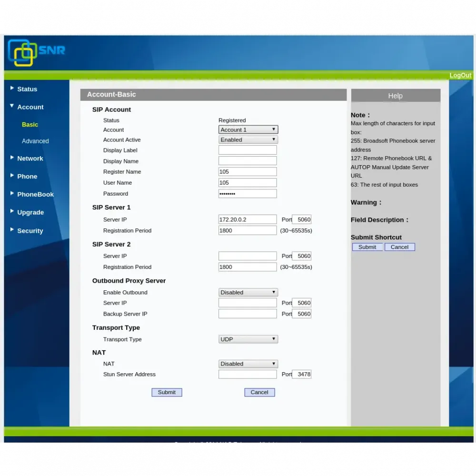Viewport: 476px width, 476px height.
Task: Click Cancel in the Help shortcut panel
Action: (x=399, y=247)
